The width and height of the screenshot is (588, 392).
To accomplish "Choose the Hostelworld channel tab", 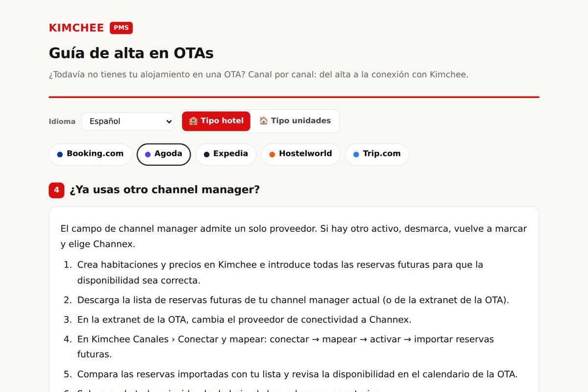I will 300,154.
